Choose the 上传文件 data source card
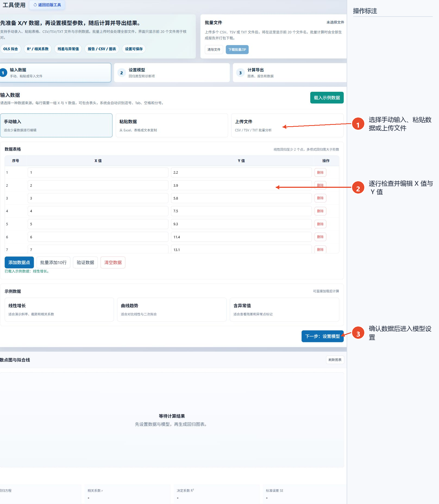Viewport: 439px width, 504px height. click(287, 125)
